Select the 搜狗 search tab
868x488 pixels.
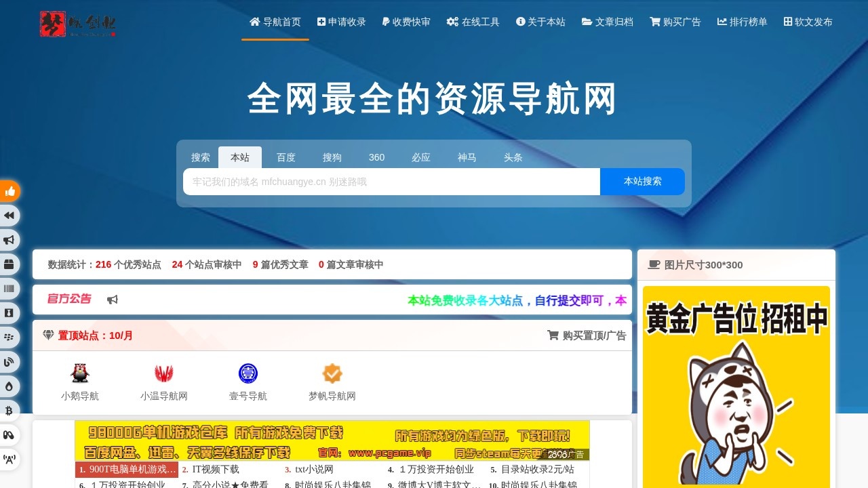[x=332, y=157]
